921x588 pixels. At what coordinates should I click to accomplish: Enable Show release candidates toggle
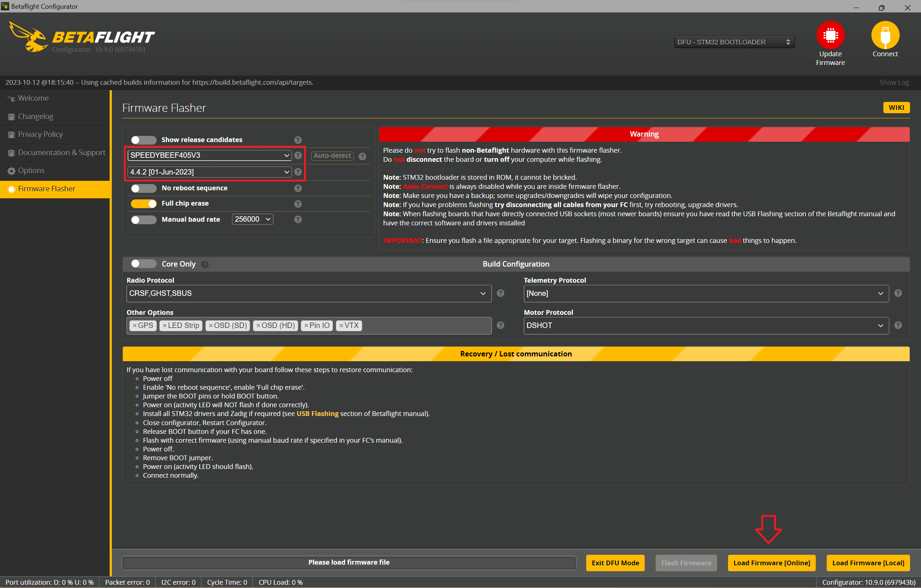click(143, 140)
